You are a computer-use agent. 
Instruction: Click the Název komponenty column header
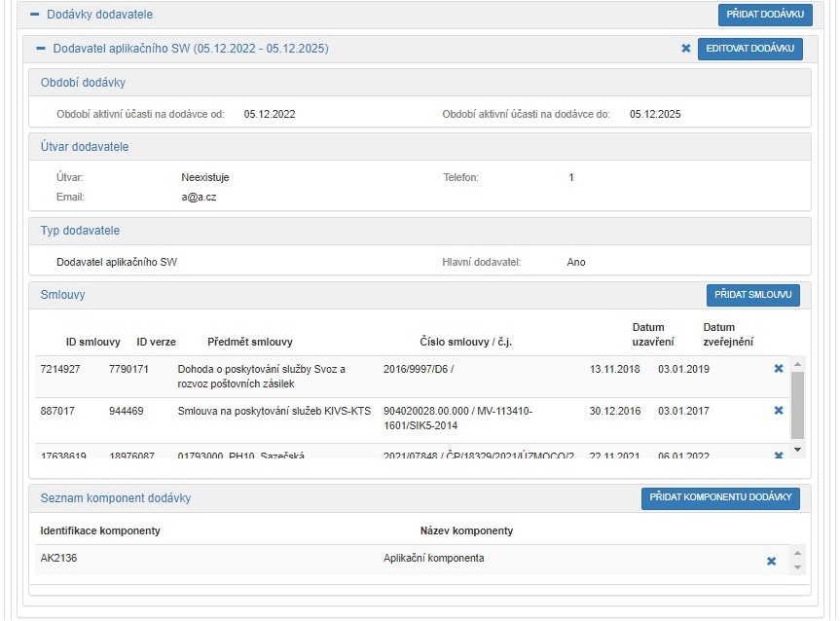466,530
